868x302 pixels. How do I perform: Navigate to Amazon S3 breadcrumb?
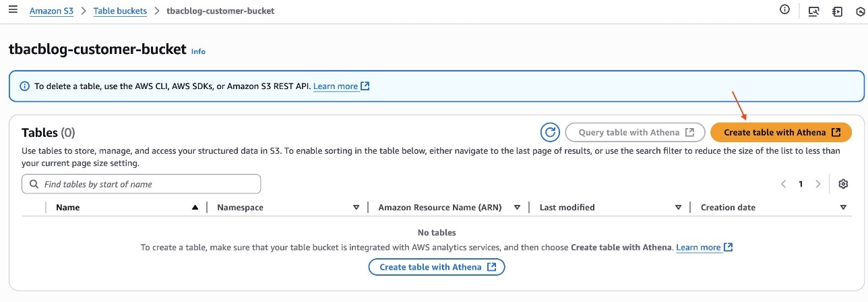click(x=51, y=11)
